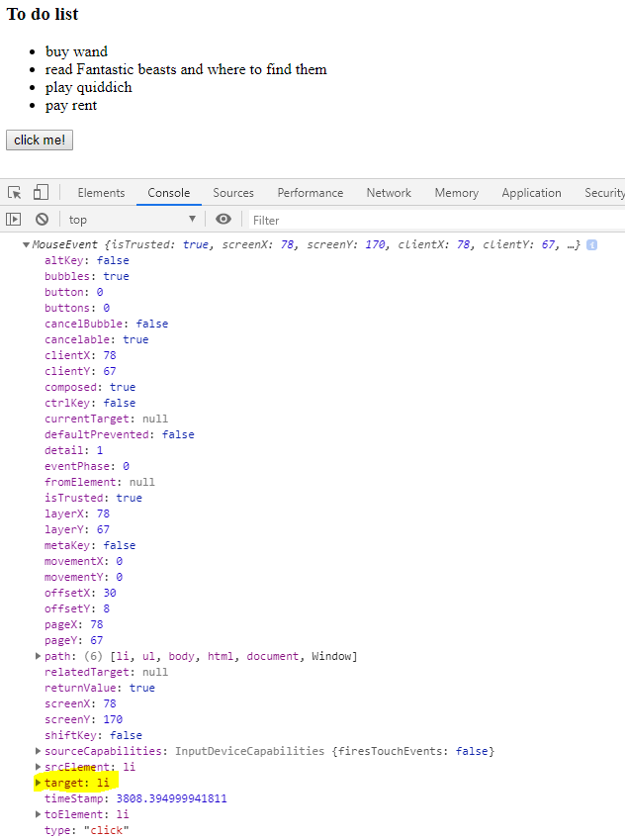Expand the path array property

[x=39, y=656]
